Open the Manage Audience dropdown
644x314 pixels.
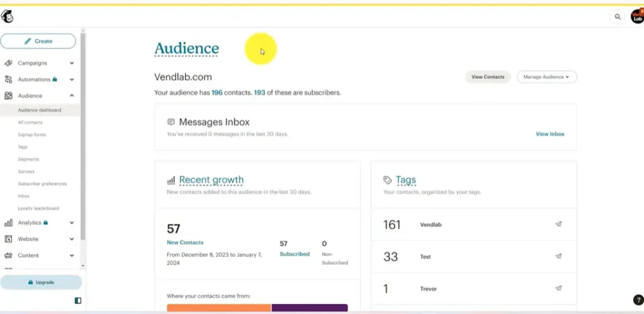(547, 77)
